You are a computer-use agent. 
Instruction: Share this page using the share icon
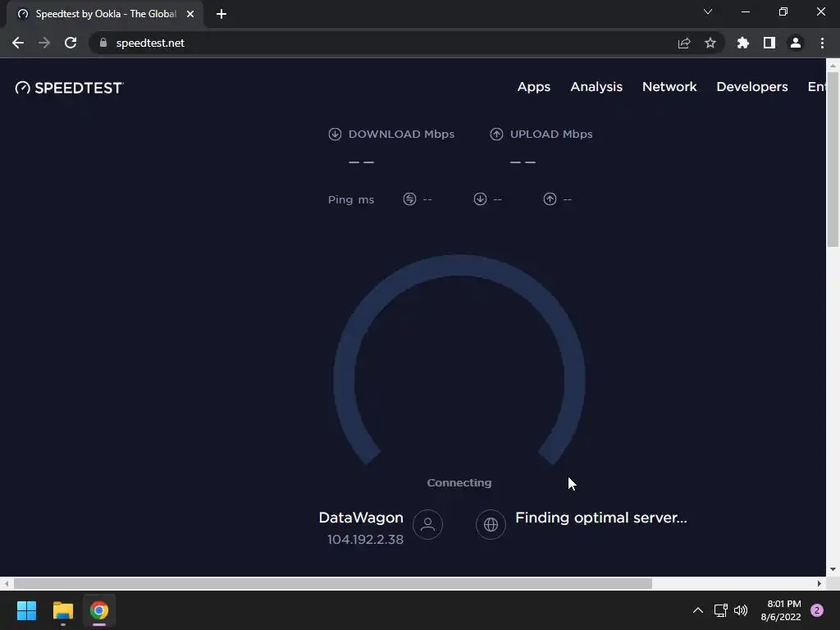coord(684,43)
